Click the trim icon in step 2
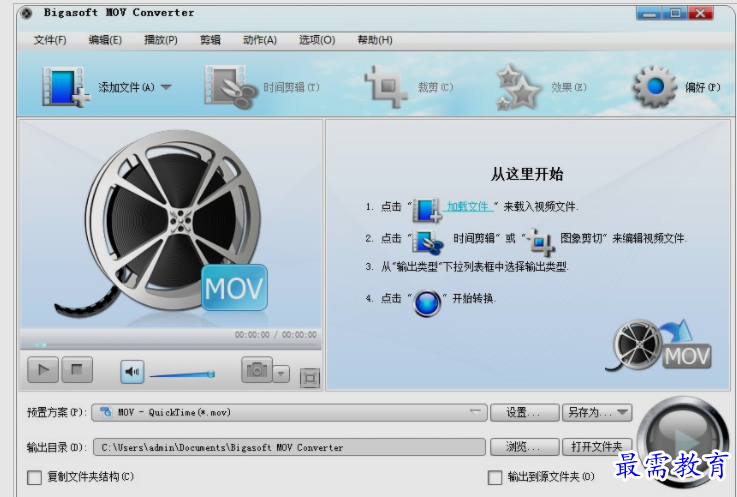 (x=428, y=243)
